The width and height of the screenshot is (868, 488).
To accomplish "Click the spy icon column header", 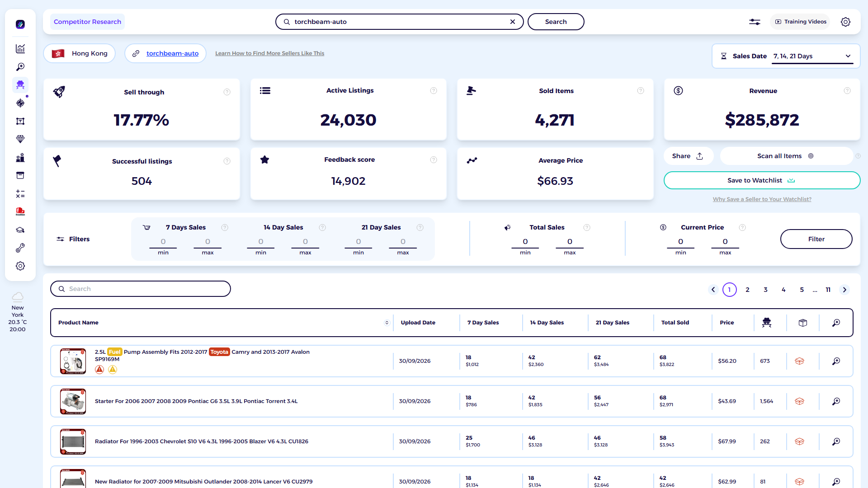I will pos(767,323).
